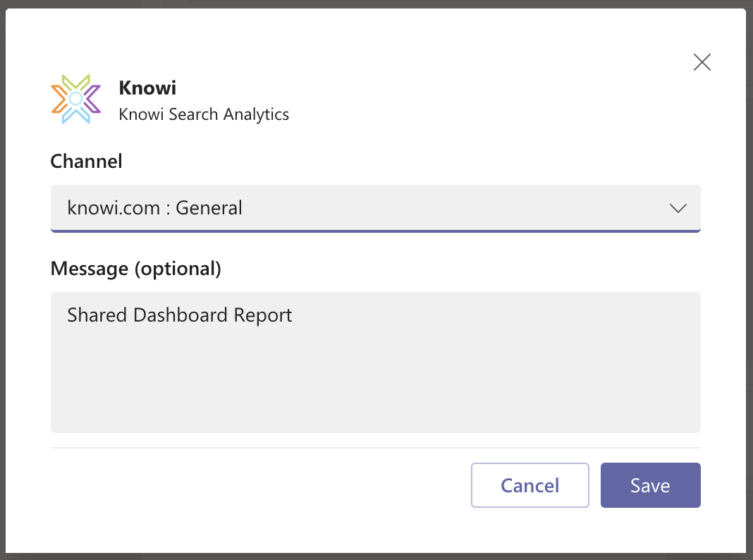Click the bold "Knowi" app title
Image resolution: width=753 pixels, height=560 pixels.
point(147,87)
